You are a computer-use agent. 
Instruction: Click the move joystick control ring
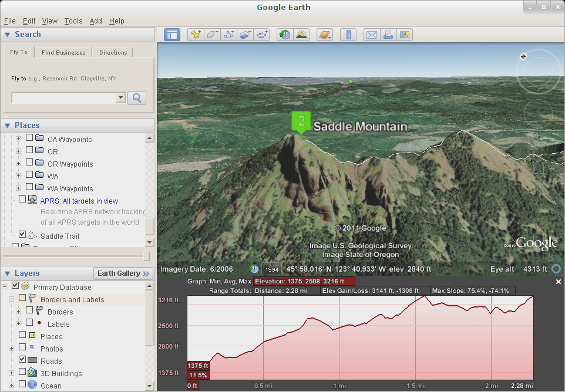click(x=538, y=114)
